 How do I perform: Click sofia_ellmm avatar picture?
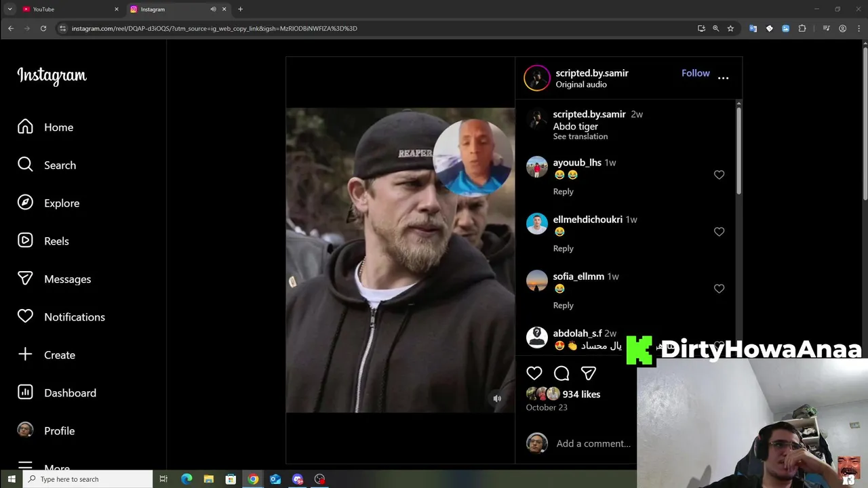[x=537, y=281]
